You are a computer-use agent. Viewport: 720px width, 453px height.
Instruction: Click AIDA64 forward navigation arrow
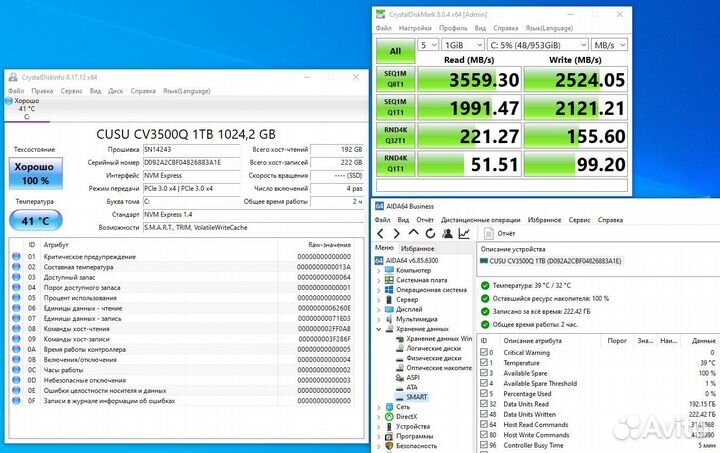coord(396,234)
